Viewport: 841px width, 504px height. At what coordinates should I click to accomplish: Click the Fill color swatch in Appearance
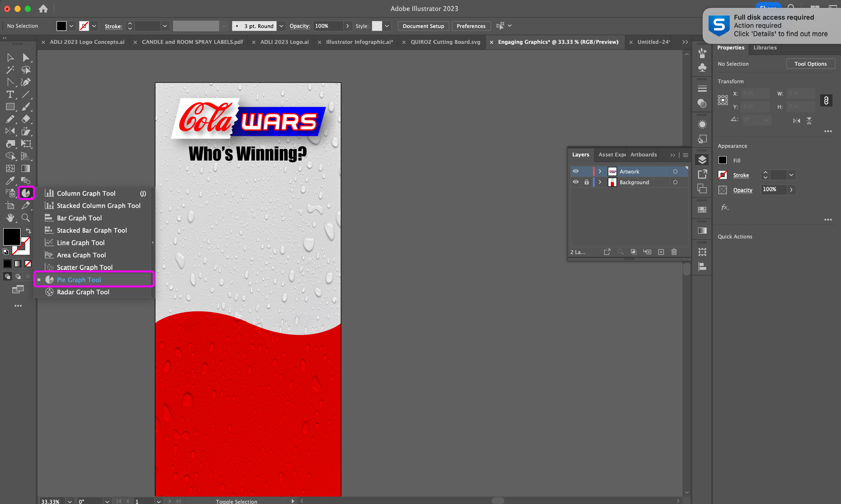click(723, 160)
